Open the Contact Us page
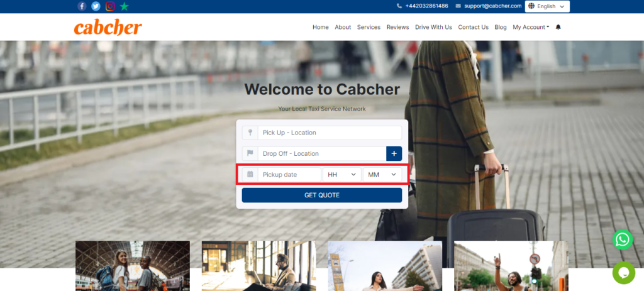Image resolution: width=644 pixels, height=291 pixels. point(473,27)
